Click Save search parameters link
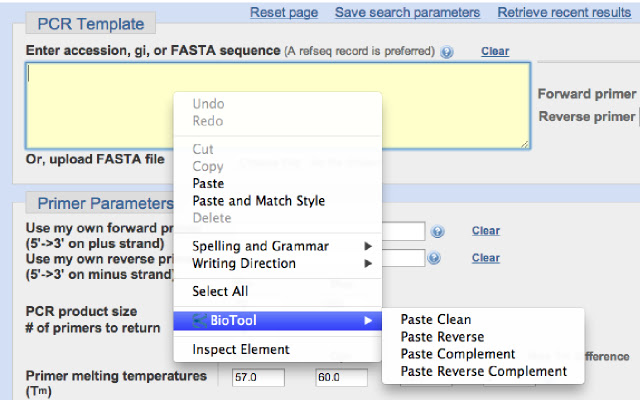 (407, 13)
